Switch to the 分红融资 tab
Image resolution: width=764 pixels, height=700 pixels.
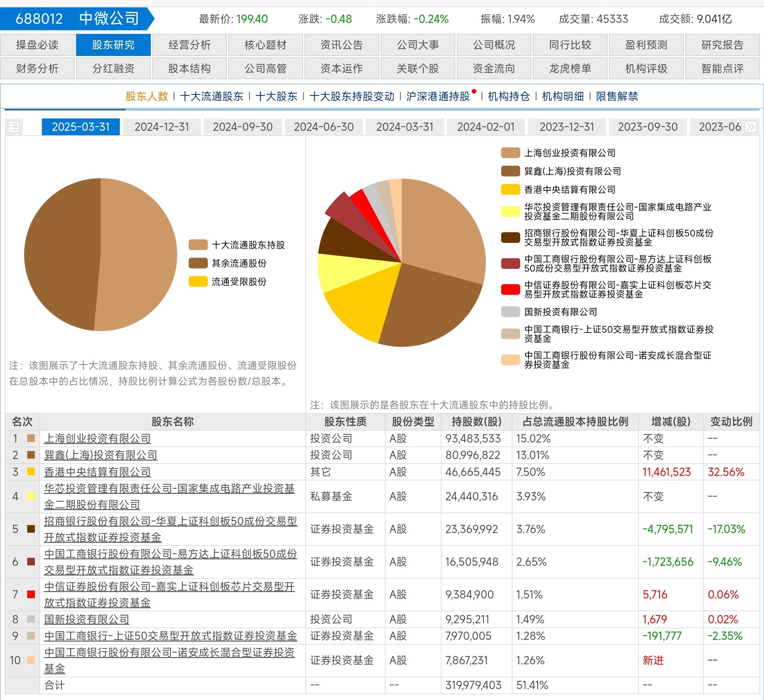(113, 68)
